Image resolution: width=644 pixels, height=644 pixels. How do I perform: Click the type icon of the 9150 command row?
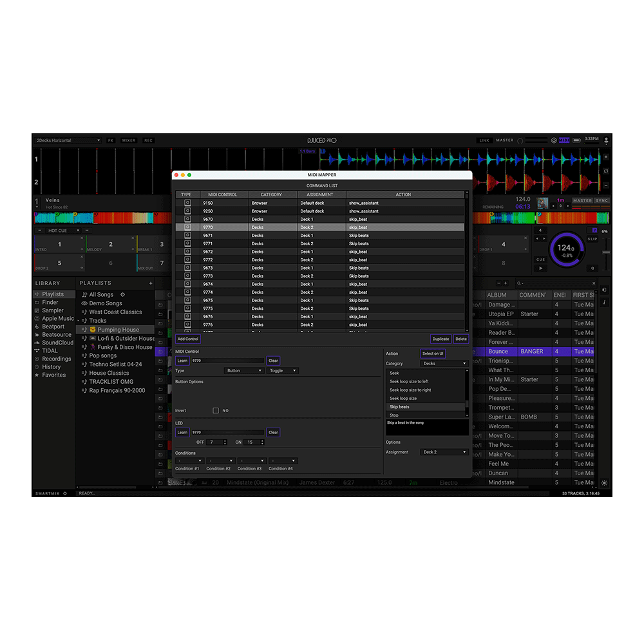point(187,203)
